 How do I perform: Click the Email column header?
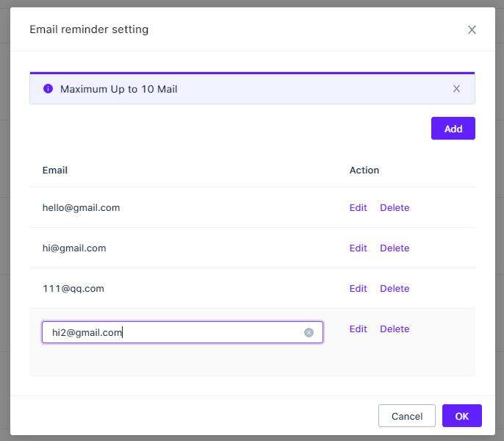(55, 171)
